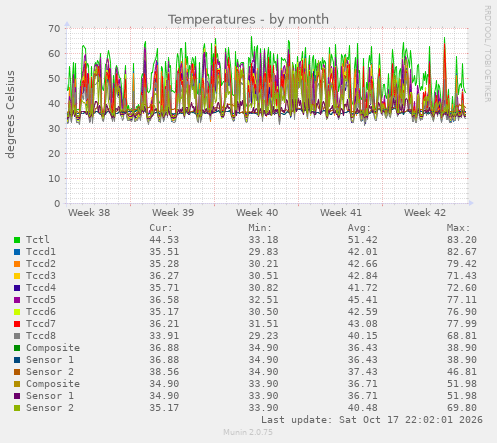This screenshot has width=497, height=443.
Task: Click Tccd8 min value 29.23
Action: point(263,336)
